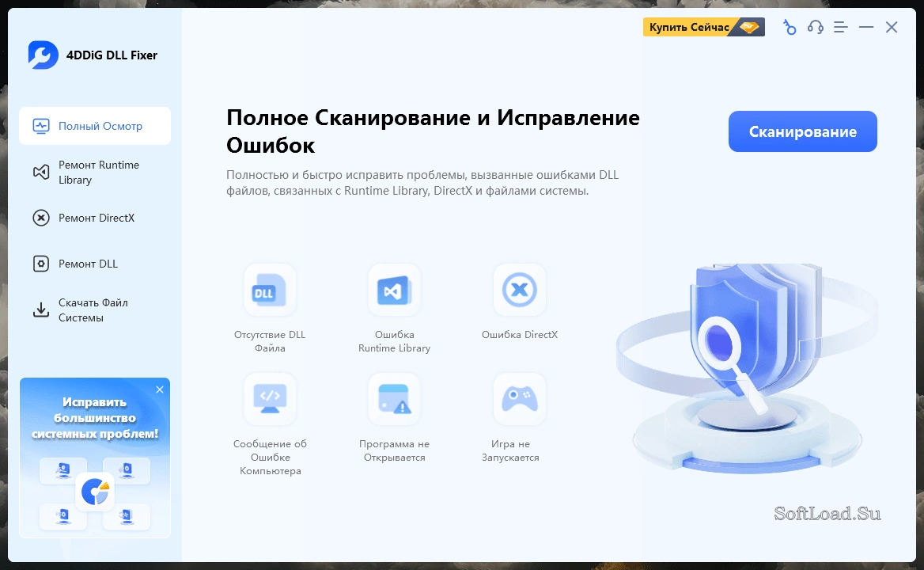Viewport: 924px width, 570px height.
Task: Click the DirectX circle-X sidebar icon
Action: coord(40,218)
